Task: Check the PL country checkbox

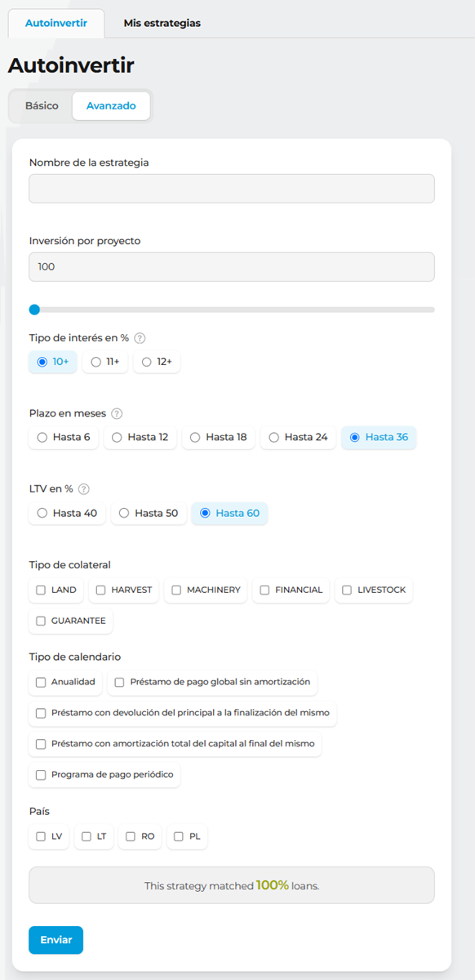Action: tap(179, 836)
